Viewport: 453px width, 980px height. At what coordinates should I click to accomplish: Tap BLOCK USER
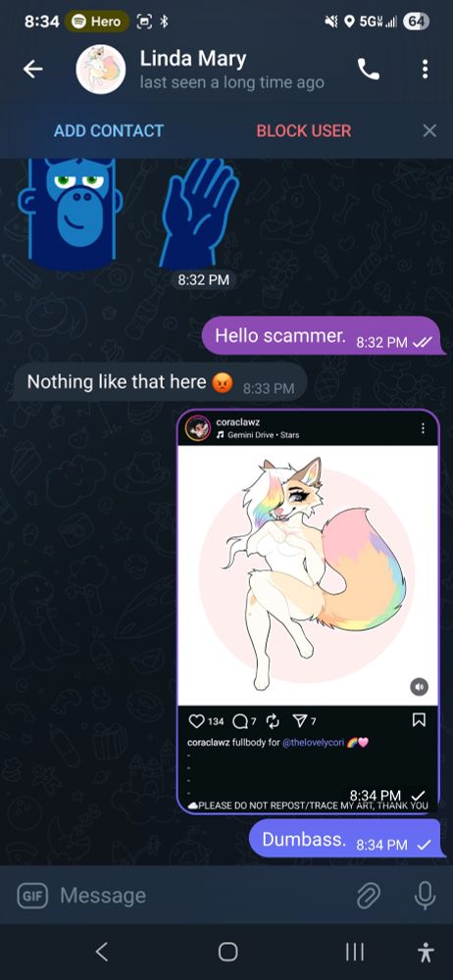pos(303,130)
